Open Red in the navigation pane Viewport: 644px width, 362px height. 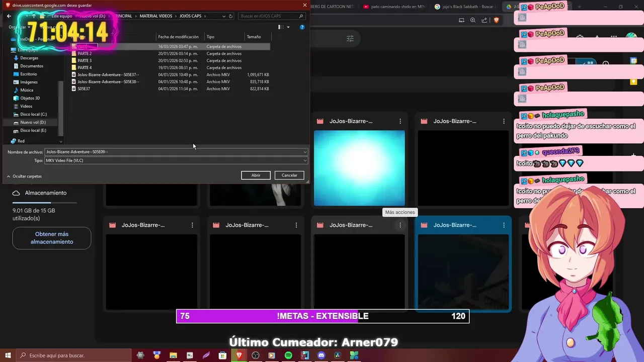click(21, 141)
